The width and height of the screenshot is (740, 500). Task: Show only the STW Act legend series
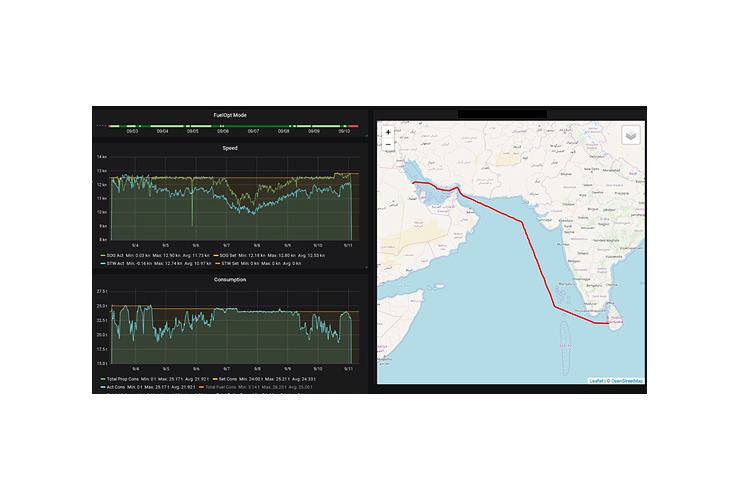[x=113, y=262]
